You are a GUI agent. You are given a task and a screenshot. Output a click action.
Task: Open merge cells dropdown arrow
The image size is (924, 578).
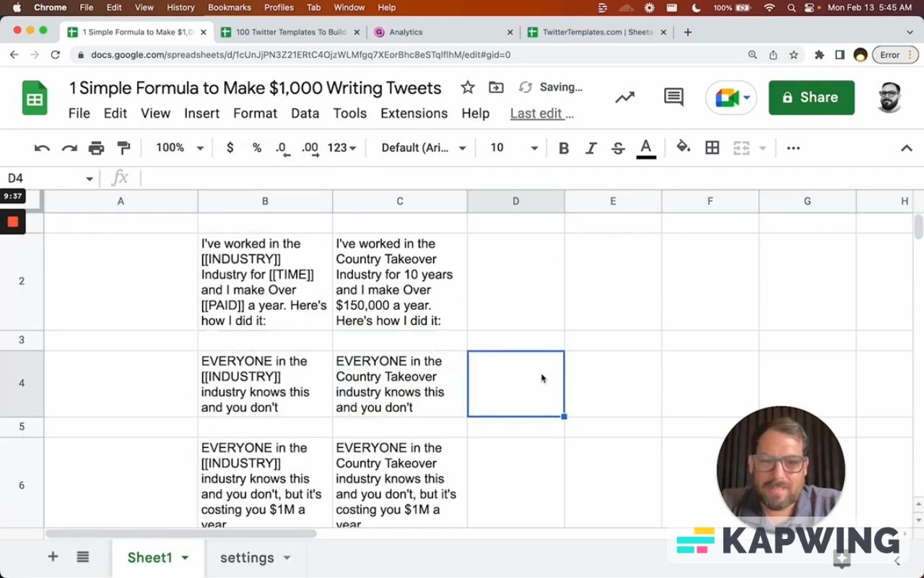(762, 148)
